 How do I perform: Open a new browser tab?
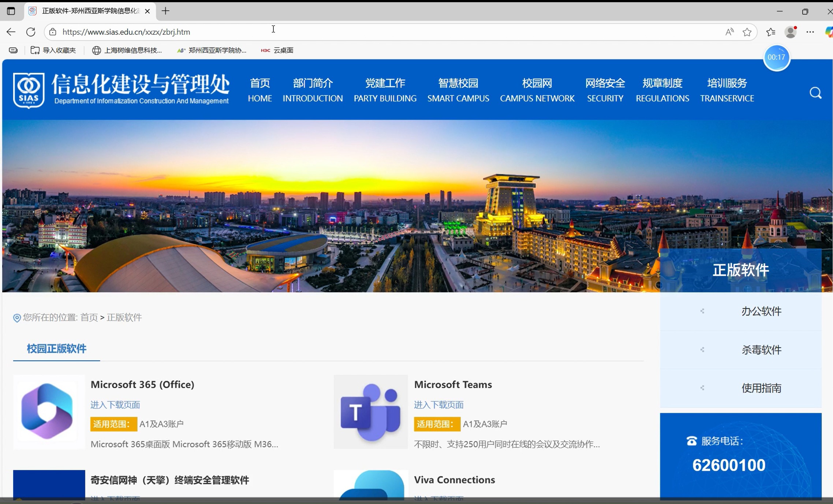165,11
